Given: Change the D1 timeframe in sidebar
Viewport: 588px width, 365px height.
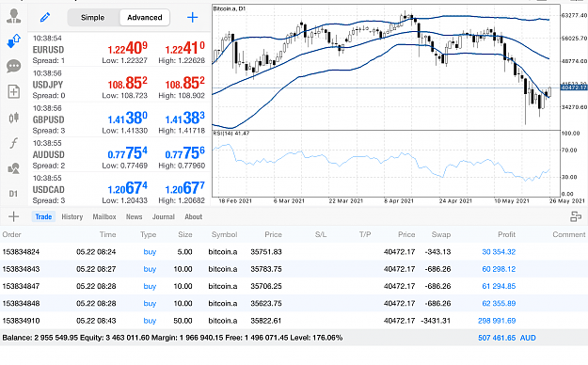Looking at the screenshot, I should point(13,194).
